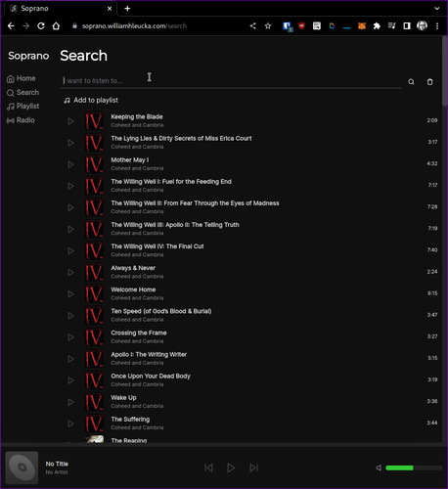Click the search magnifier icon beside input
The height and width of the screenshot is (489, 448).
coord(411,82)
